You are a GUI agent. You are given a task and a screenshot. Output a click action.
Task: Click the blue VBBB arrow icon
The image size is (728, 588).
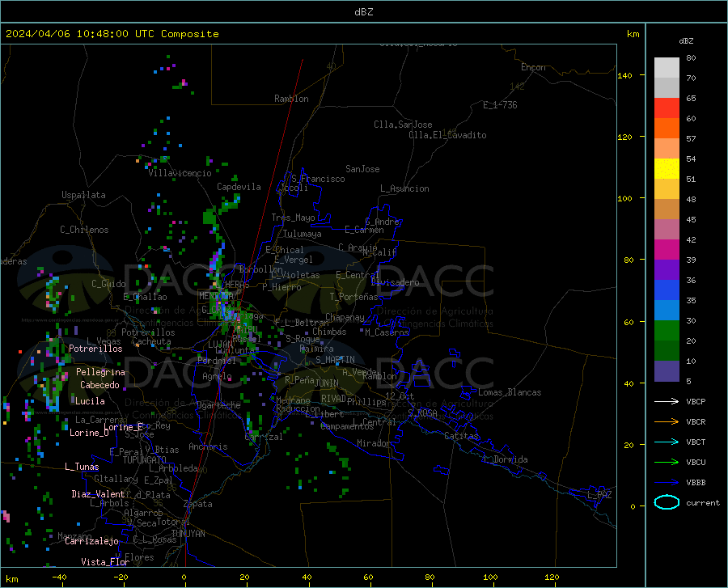[667, 482]
